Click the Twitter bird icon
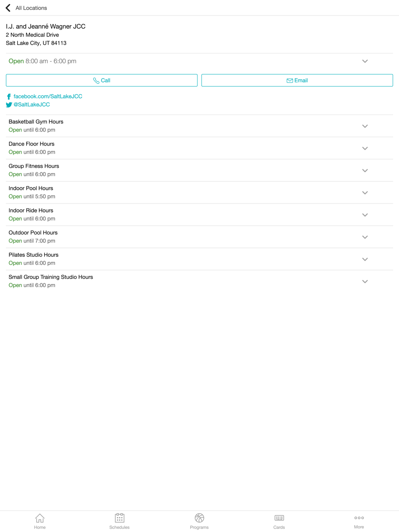The image size is (399, 532). (x=9, y=105)
